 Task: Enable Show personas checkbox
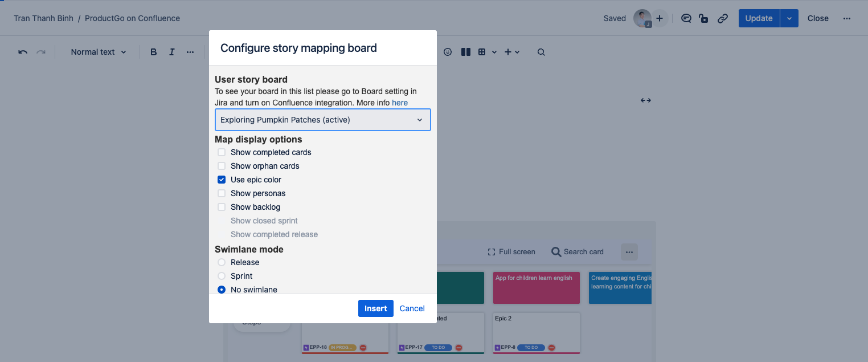pos(222,193)
